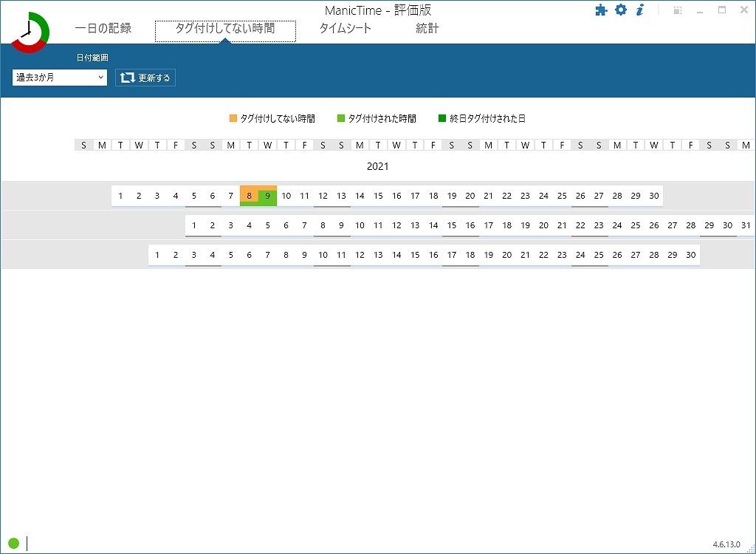The height and width of the screenshot is (554, 756).
Task: Expand the 過去3か月 date range dropdown
Action: coord(60,78)
